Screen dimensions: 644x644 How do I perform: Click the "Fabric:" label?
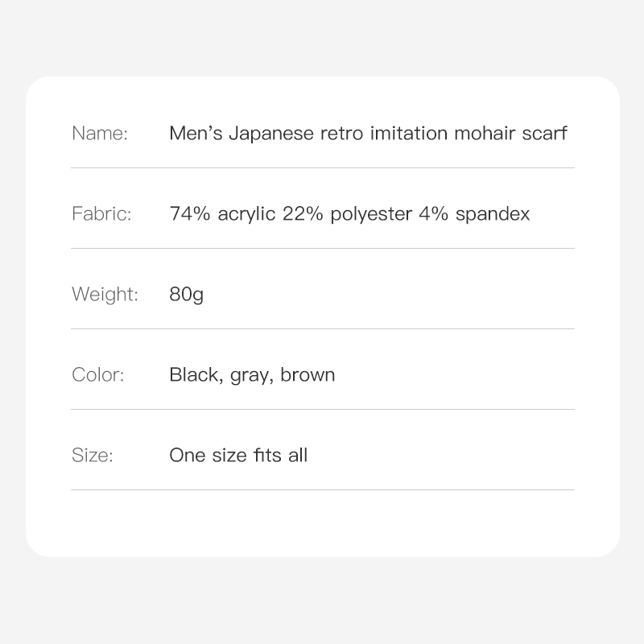(x=101, y=214)
